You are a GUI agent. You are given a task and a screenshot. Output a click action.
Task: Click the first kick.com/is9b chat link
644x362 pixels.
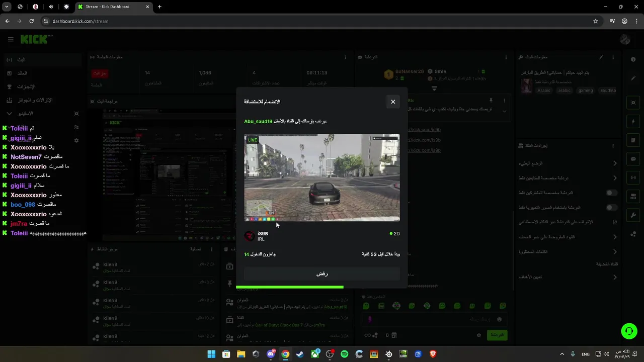click(424, 130)
